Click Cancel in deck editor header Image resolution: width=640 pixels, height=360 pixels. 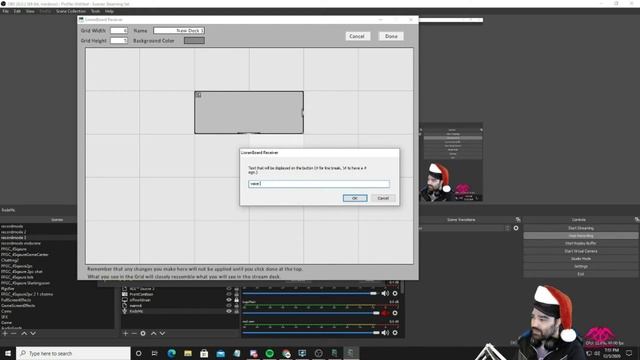point(357,36)
